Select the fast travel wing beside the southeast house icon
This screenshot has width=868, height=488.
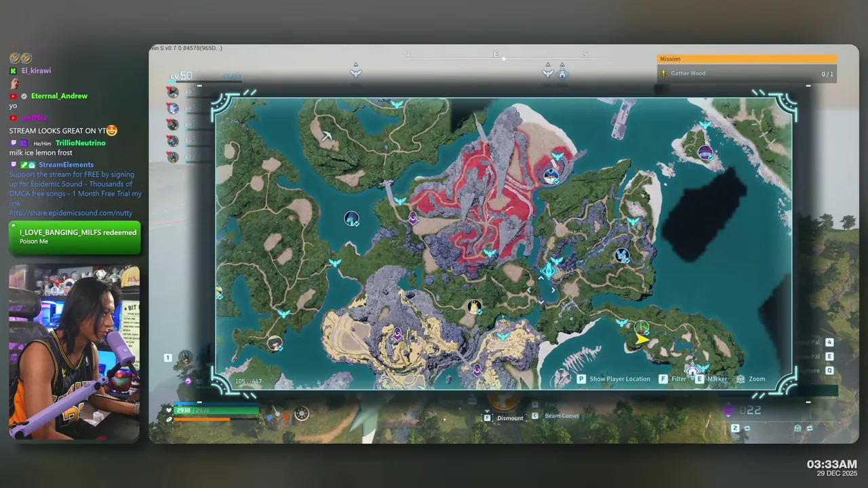704,368
